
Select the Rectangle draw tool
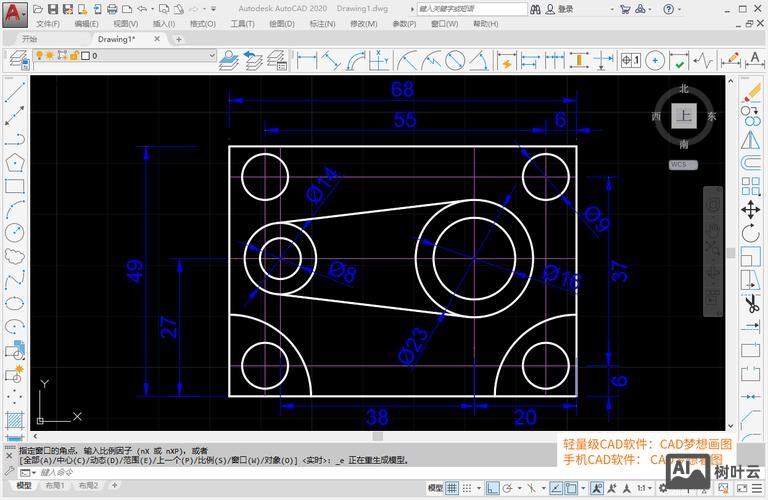[x=14, y=185]
